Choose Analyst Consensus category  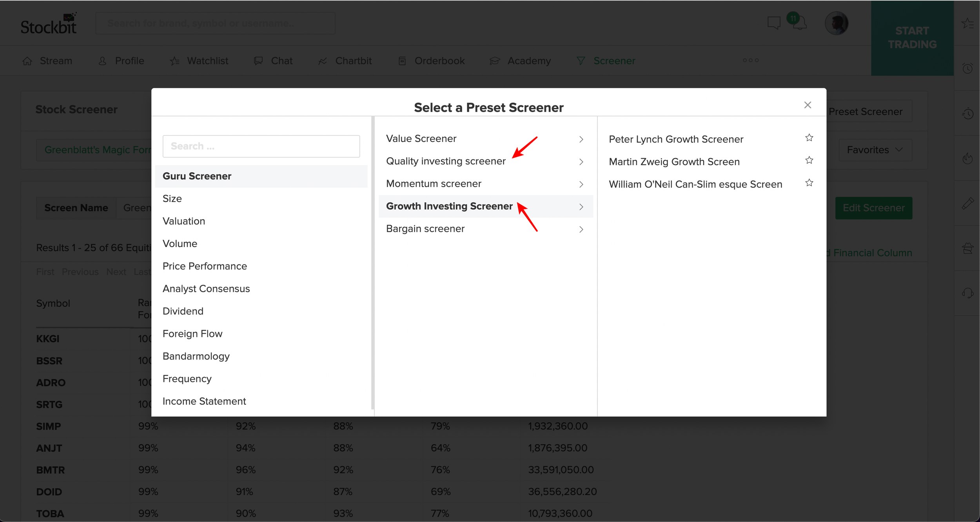(261, 289)
